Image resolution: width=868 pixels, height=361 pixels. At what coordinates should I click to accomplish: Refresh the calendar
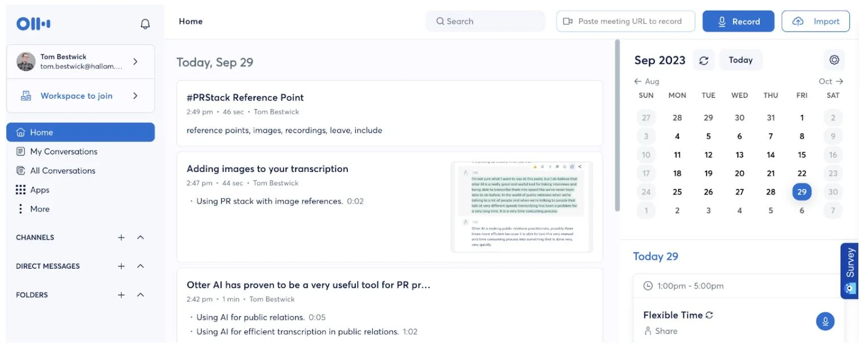(704, 60)
